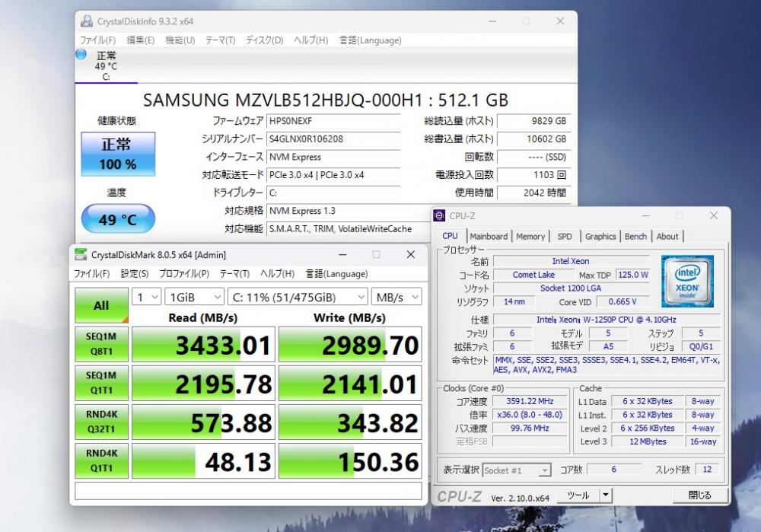Open ファイル(F) menu in CrystalDiskMark

coord(92,274)
